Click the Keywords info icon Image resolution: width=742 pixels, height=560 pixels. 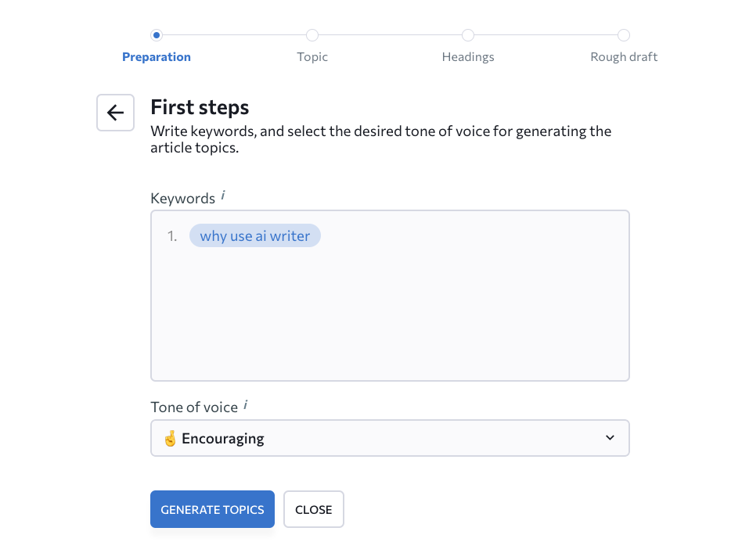click(223, 196)
